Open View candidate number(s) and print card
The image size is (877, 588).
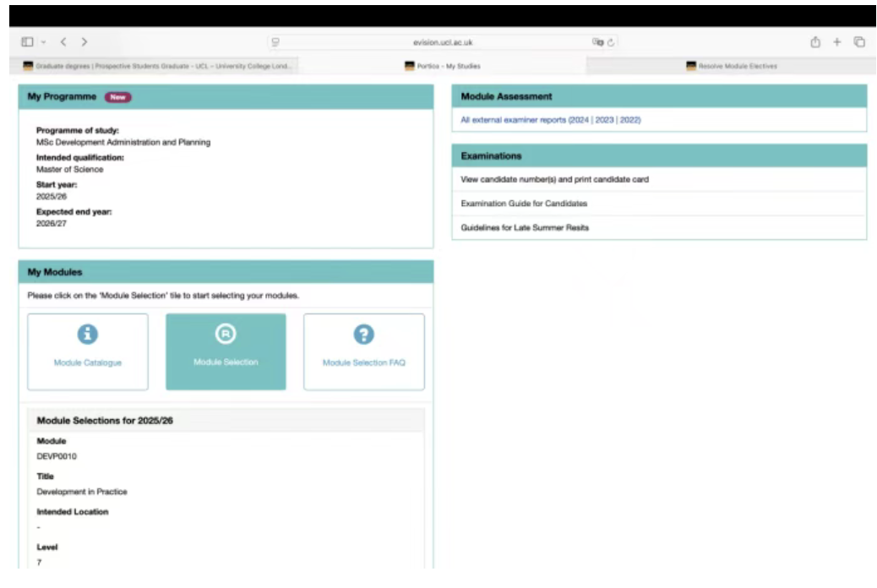(554, 179)
